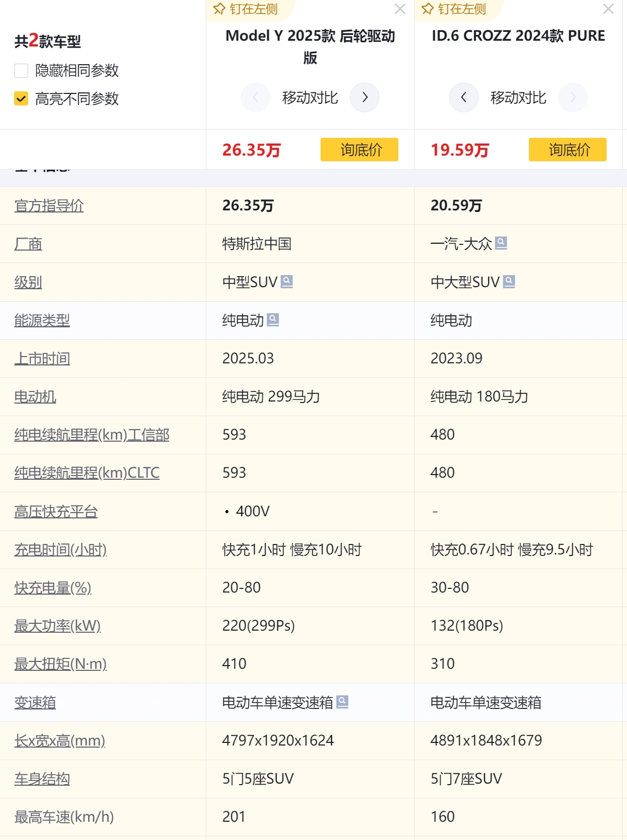
Task: Open 变速箱 parameter link
Action: pos(35,703)
